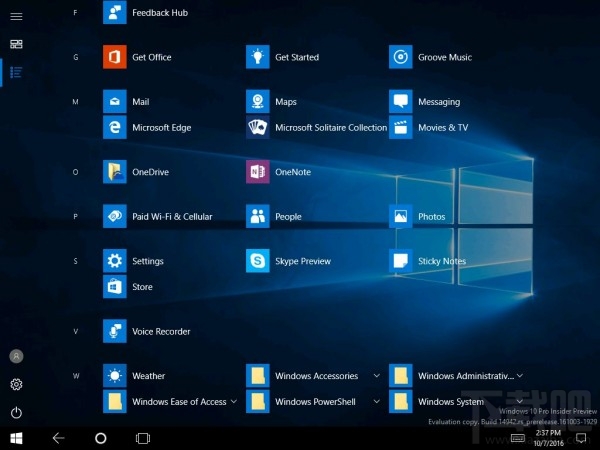Click the W letter group header
The width and height of the screenshot is (600, 450).
pos(76,376)
